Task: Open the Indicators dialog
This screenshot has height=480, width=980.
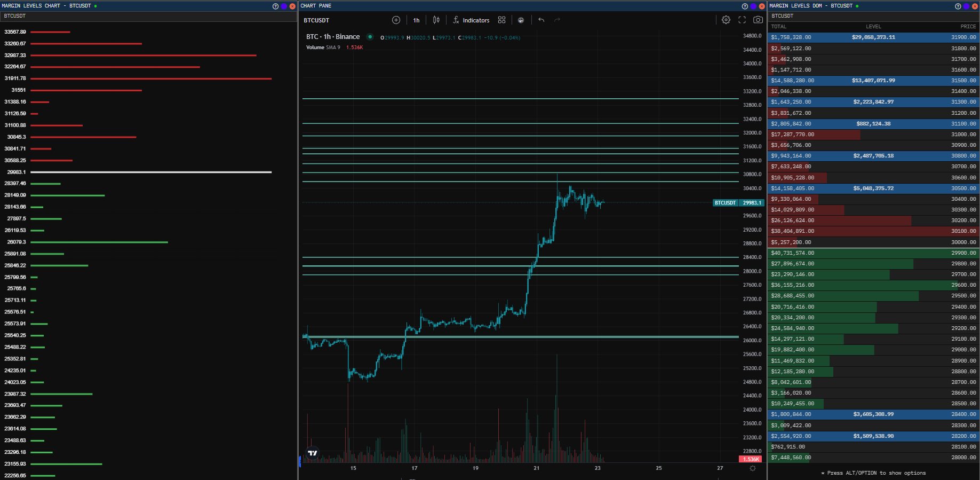Action: (471, 20)
